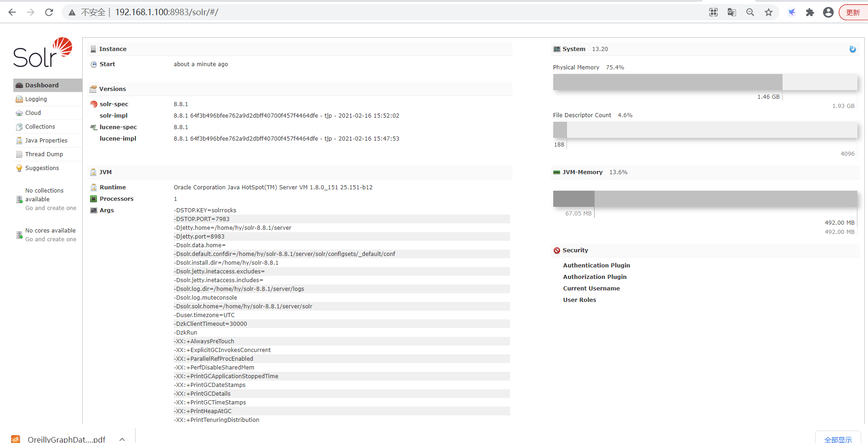Reload the page in the browser
This screenshot has width=868, height=443.
pos(49,12)
